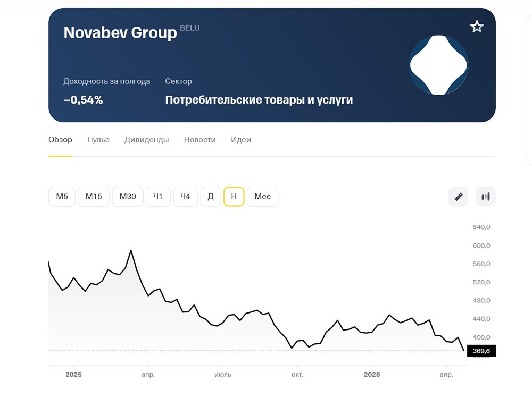This screenshot has width=532, height=415.
Task: Click the sector link Потребительские товары и услуги
Action: (259, 100)
